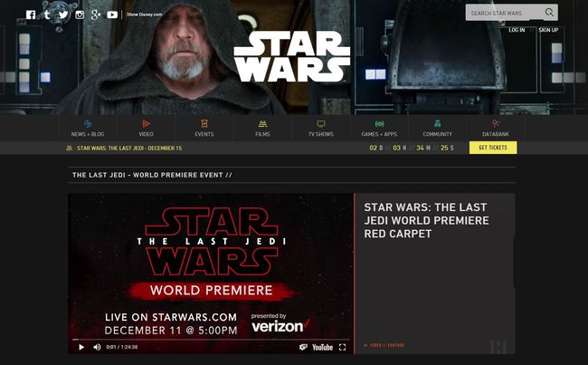Open the News + Blog section
Image resolution: width=588 pixels, height=365 pixels.
click(x=88, y=128)
